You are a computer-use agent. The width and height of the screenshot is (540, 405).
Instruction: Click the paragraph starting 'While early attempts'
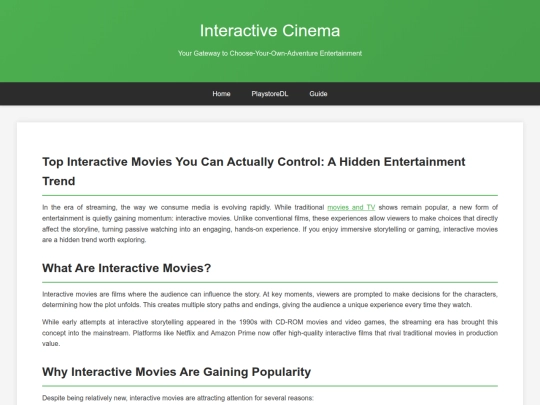(x=270, y=333)
